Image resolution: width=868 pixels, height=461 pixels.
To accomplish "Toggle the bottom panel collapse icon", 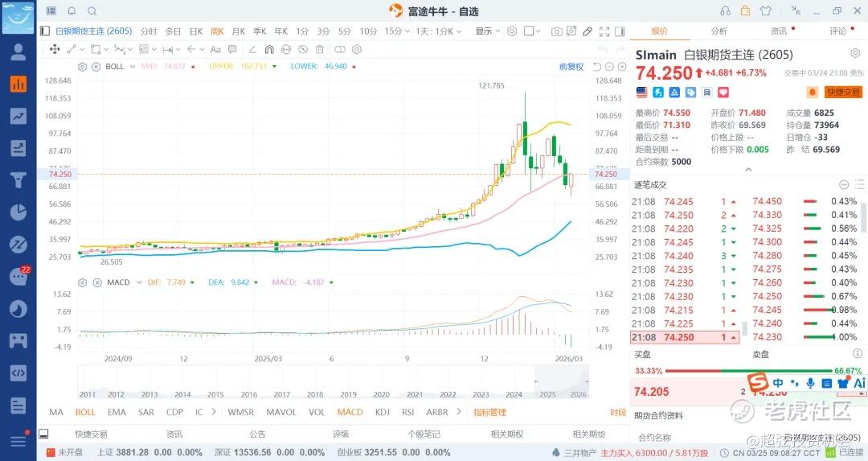I will click(x=43, y=434).
